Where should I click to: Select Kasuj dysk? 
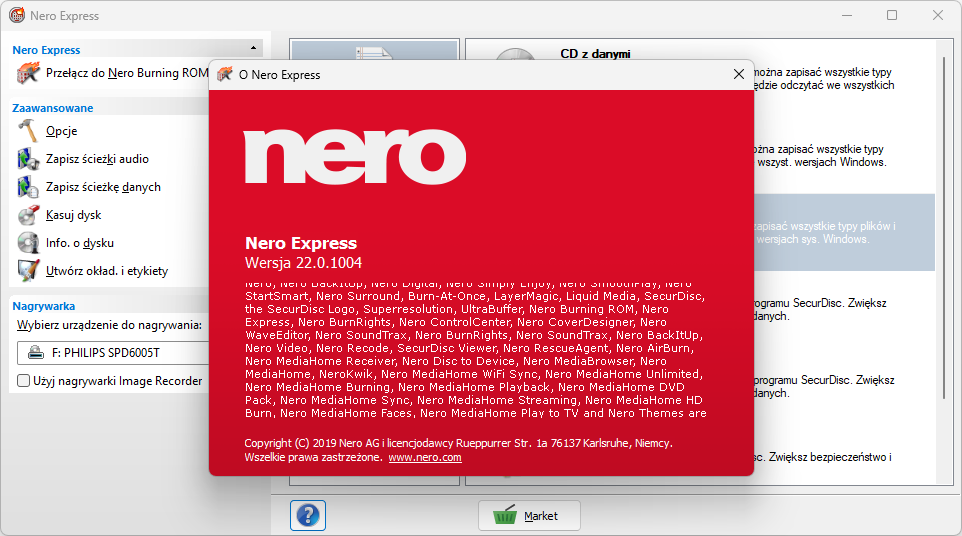click(x=74, y=215)
